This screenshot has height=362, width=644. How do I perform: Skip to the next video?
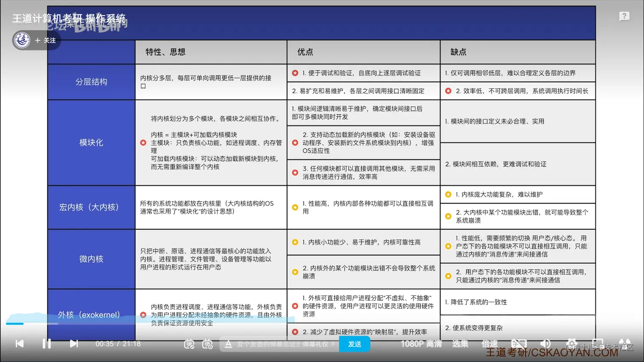[74, 344]
